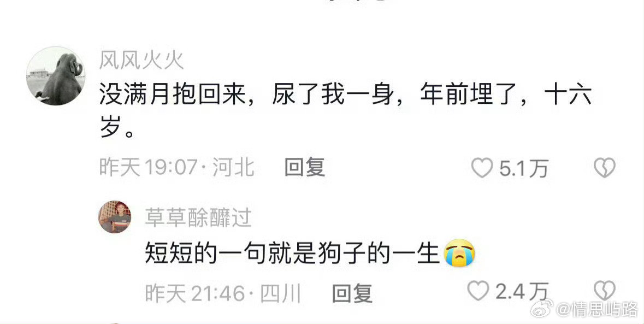This screenshot has height=324, width=644.
Task: Click the 2.4万 like count
Action: pos(522,291)
